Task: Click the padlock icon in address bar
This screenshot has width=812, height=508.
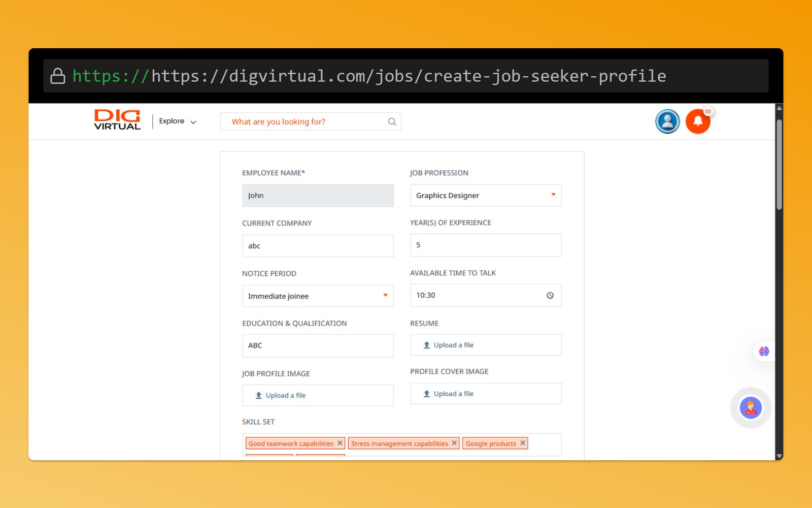Action: coord(58,76)
